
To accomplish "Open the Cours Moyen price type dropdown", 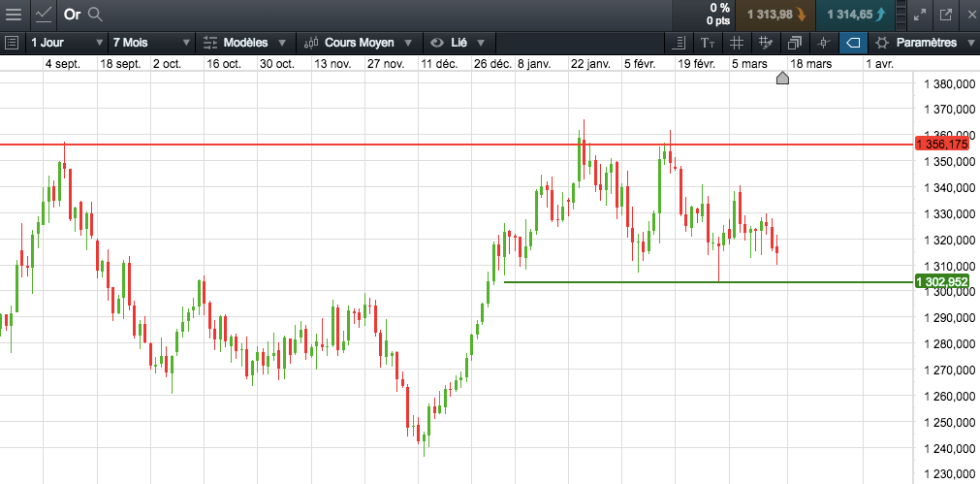I will click(359, 43).
